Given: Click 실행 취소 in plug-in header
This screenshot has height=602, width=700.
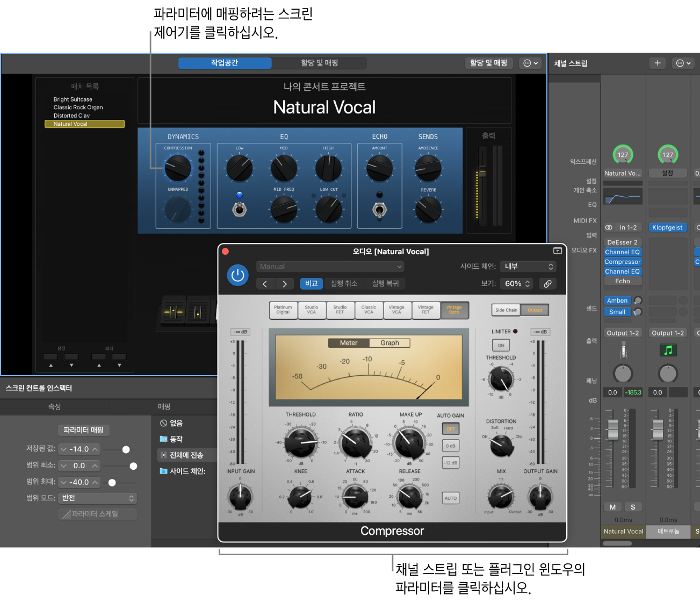Looking at the screenshot, I should click(x=344, y=284).
